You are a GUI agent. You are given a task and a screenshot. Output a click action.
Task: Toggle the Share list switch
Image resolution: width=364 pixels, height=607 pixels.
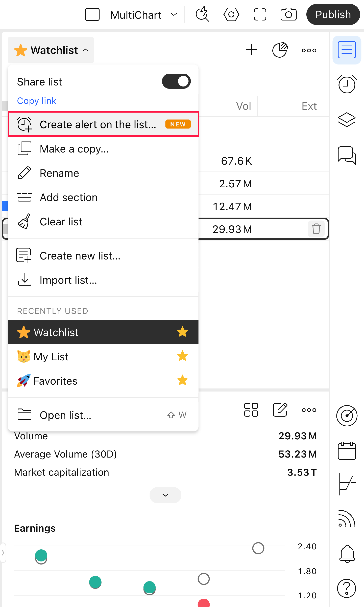pyautogui.click(x=176, y=81)
